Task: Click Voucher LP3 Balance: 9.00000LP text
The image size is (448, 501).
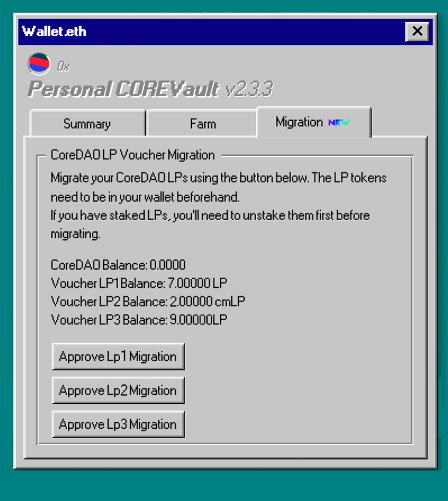Action: coord(139,320)
